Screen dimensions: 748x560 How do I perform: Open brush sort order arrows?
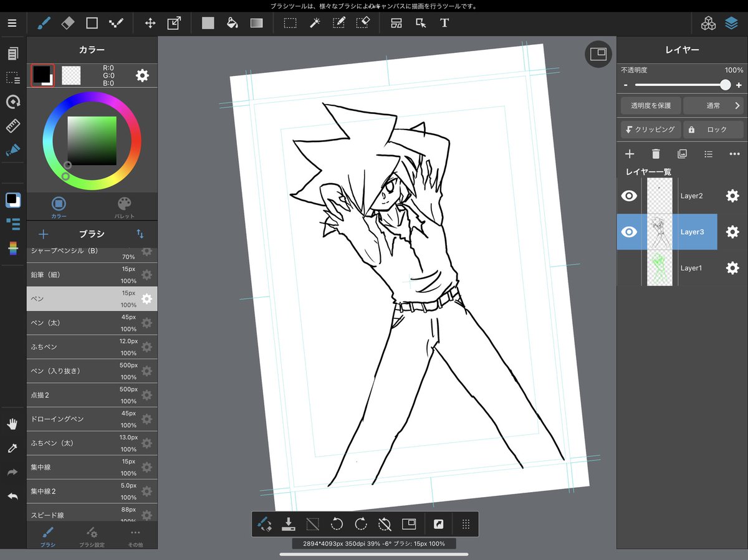coord(140,234)
